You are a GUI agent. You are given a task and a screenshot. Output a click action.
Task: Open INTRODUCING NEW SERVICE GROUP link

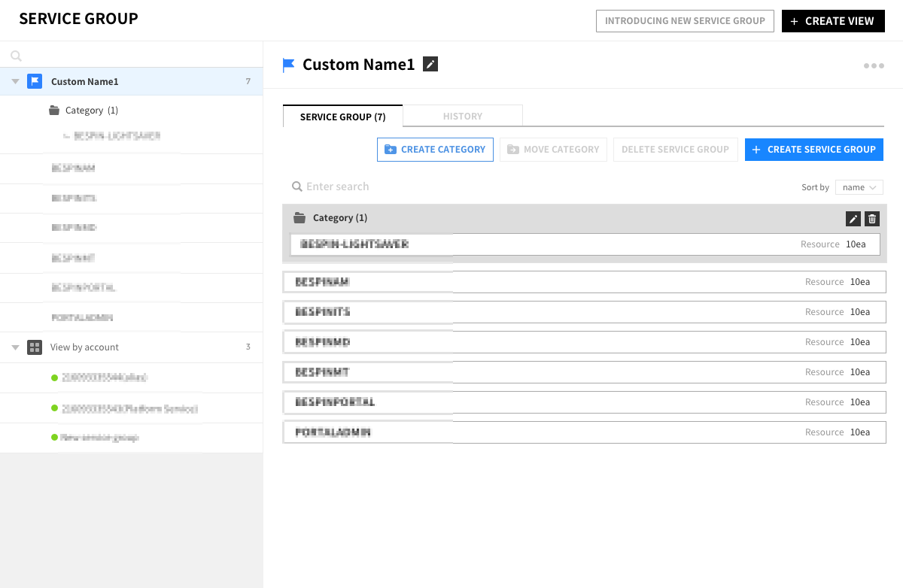685,21
